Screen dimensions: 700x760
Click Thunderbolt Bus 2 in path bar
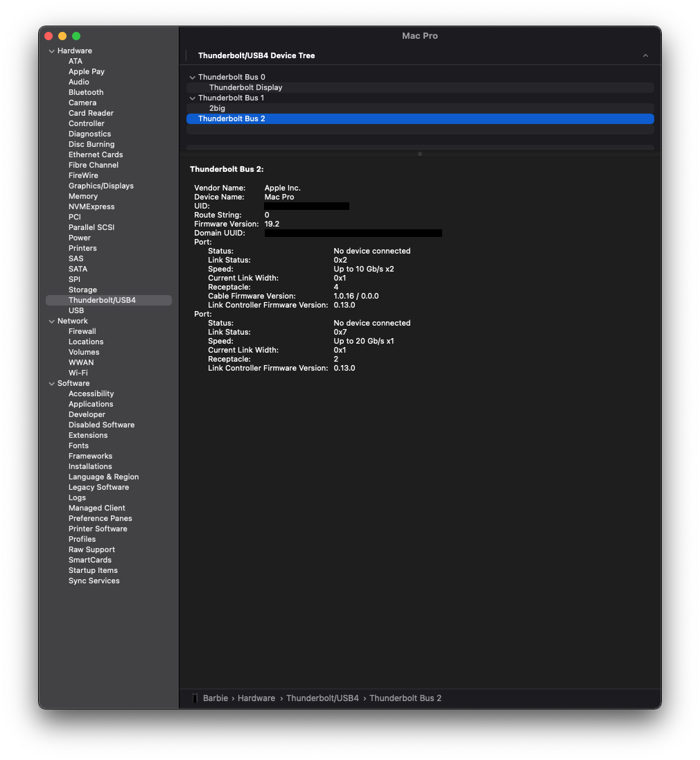pyautogui.click(x=405, y=698)
